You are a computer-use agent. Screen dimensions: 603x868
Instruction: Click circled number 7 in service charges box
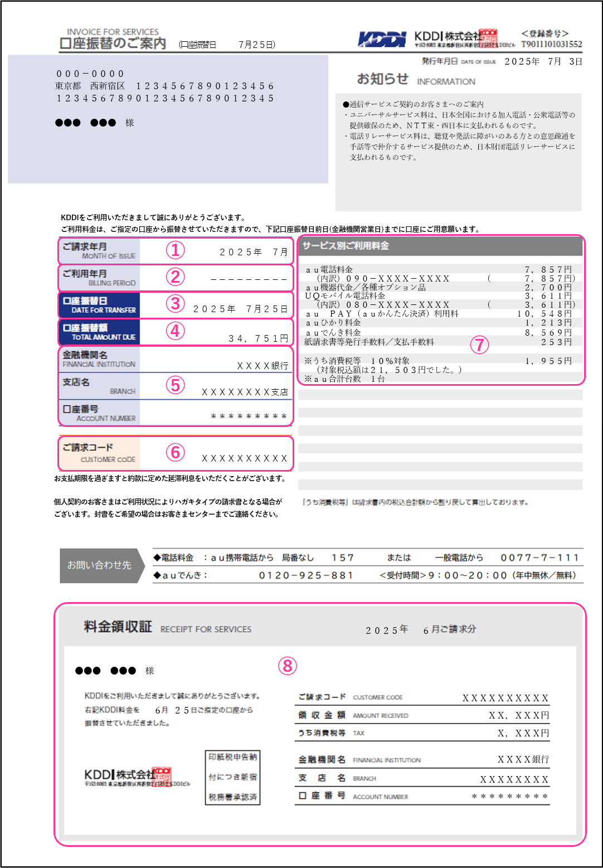(479, 345)
